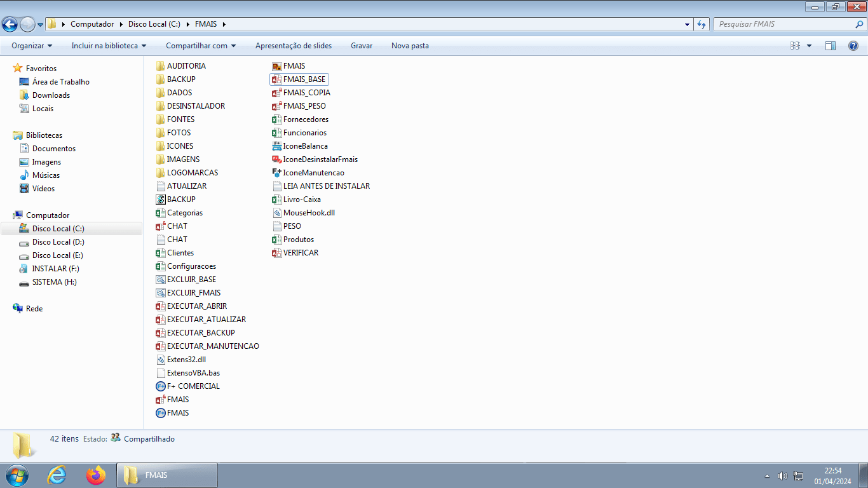Select the IconeManutencao icon file
The width and height of the screenshot is (868, 488).
[276, 173]
